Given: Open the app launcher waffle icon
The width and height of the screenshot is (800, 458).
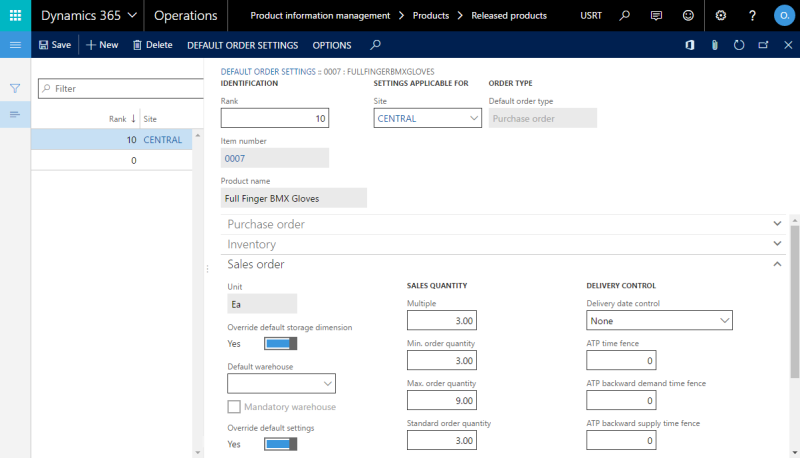Looking at the screenshot, I should (15, 15).
